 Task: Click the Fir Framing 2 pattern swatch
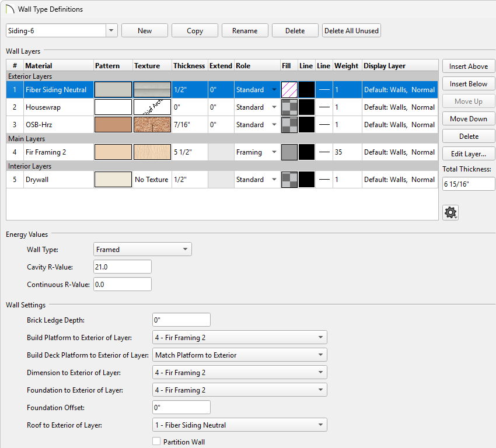(x=113, y=152)
